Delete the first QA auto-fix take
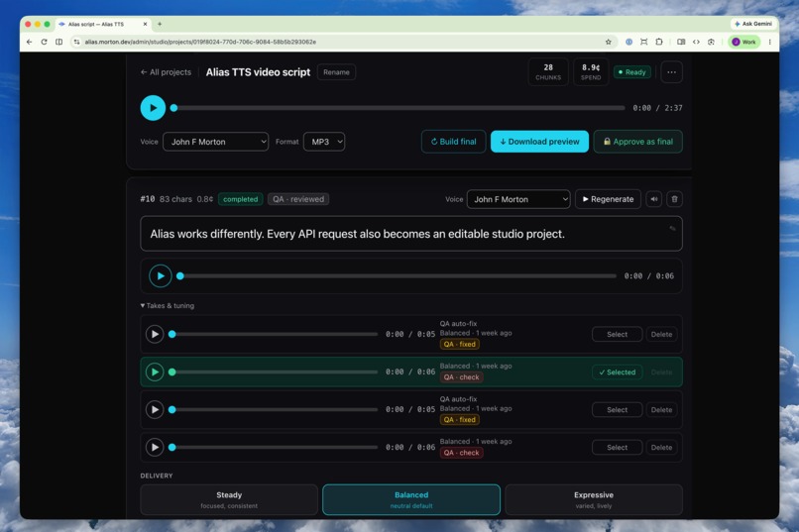 coord(661,335)
